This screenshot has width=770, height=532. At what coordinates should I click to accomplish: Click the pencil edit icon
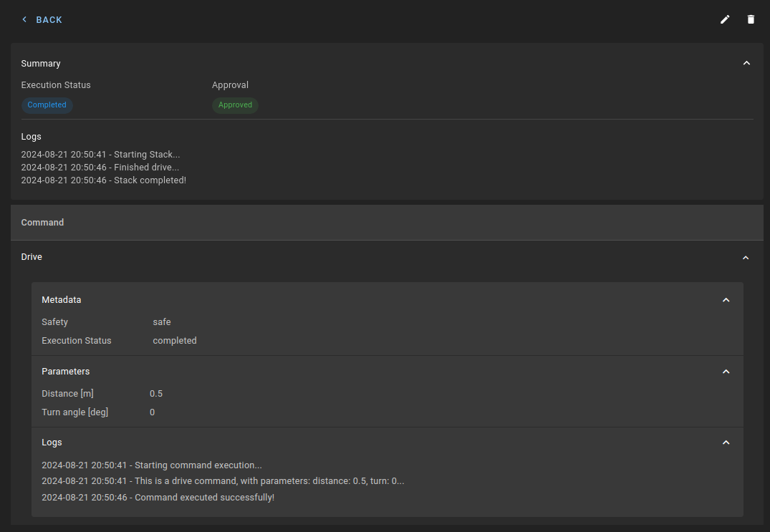pos(725,19)
